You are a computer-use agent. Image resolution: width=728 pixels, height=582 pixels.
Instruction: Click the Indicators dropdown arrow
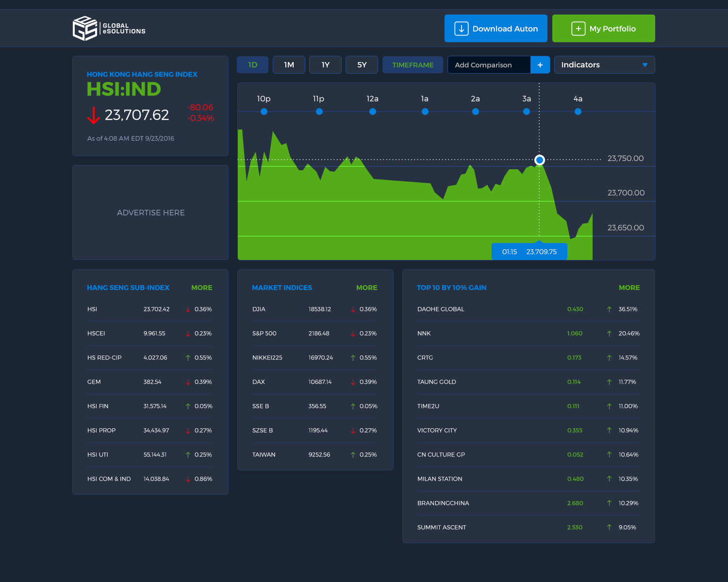tap(645, 65)
